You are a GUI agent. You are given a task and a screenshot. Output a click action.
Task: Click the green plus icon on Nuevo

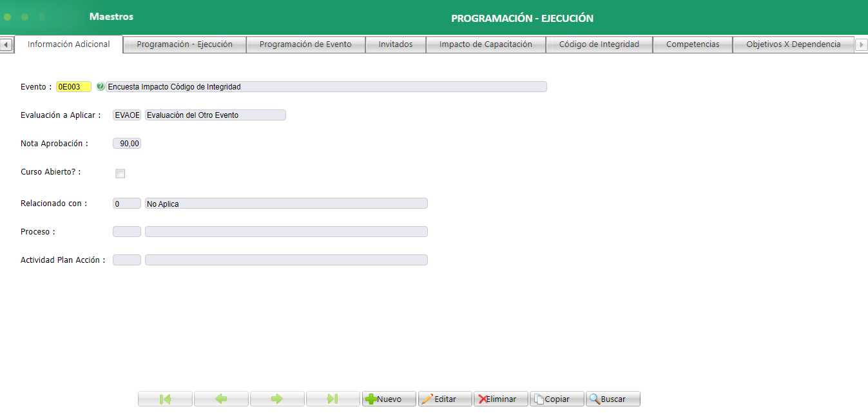coord(372,398)
